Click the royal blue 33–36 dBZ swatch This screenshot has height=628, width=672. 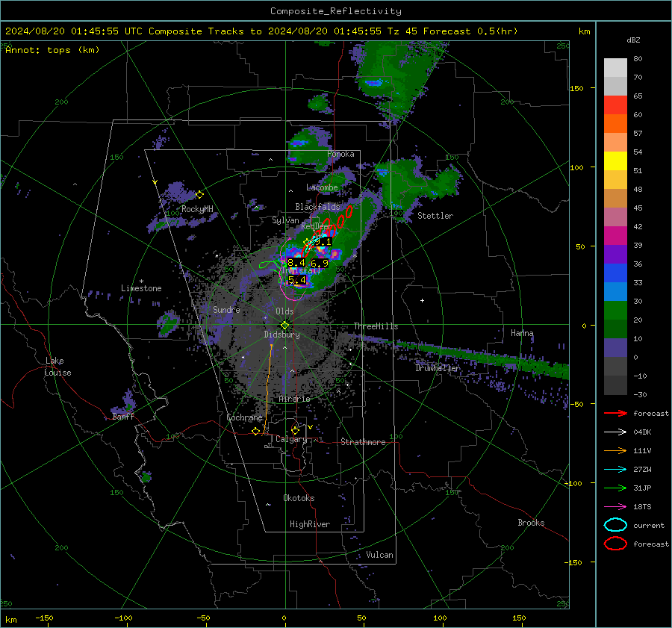(x=615, y=273)
